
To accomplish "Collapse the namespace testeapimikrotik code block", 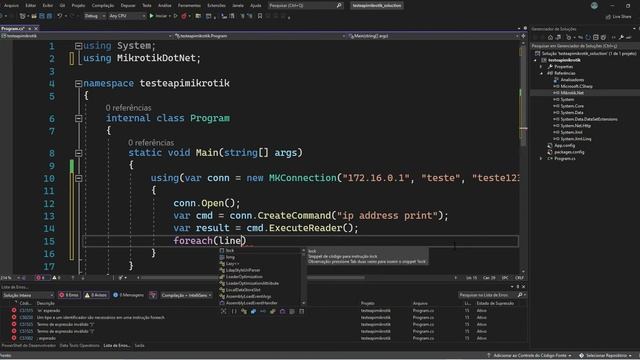I will (78, 83).
